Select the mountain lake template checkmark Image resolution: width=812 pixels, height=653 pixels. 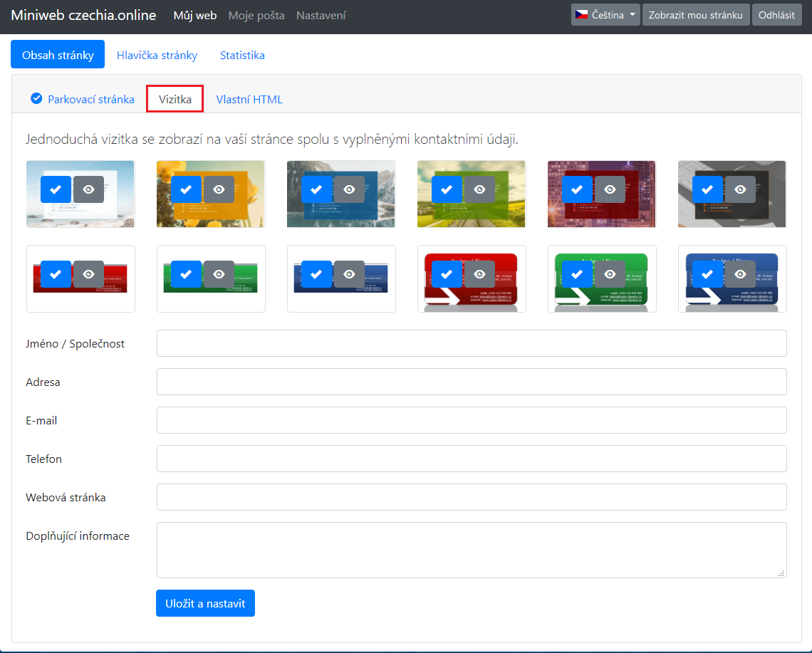(x=316, y=189)
